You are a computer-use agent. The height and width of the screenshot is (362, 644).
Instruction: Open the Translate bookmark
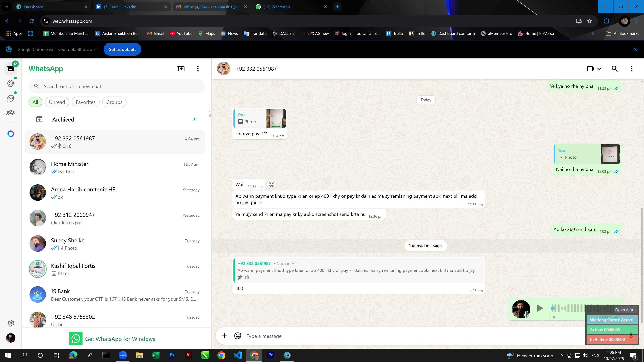[x=255, y=34]
